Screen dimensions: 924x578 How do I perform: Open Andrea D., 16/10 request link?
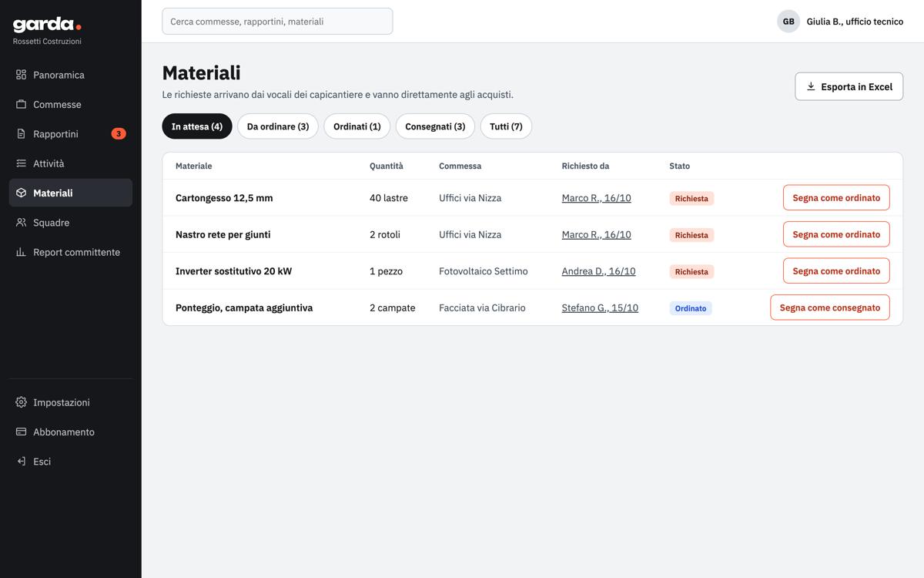point(598,271)
